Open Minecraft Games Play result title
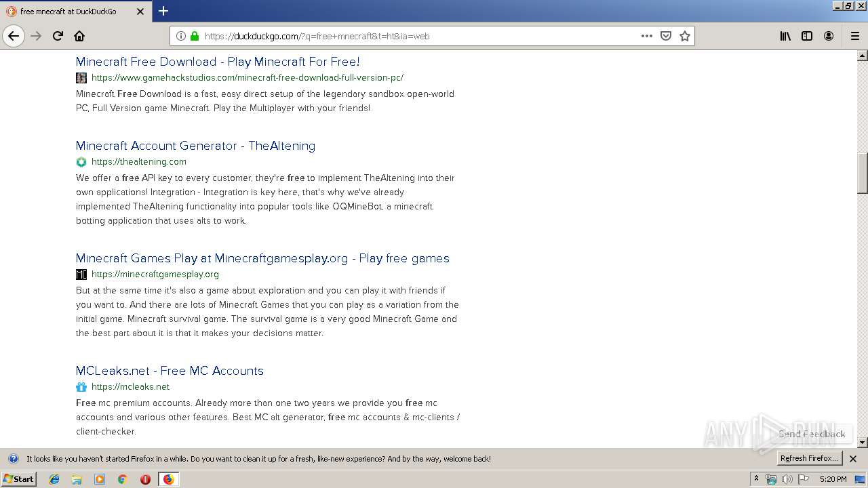 click(262, 258)
